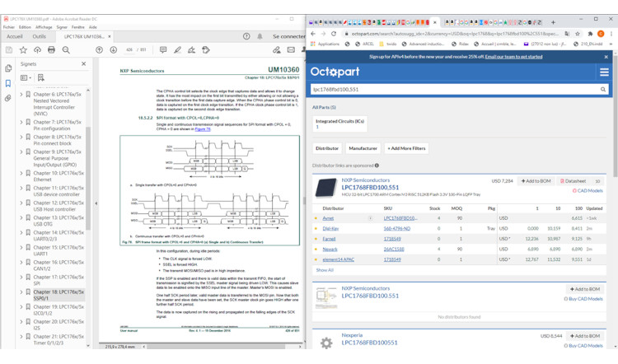618x364 pixels.
Task: Open the magnifier search tool in Acrobat
Action: coord(66,50)
